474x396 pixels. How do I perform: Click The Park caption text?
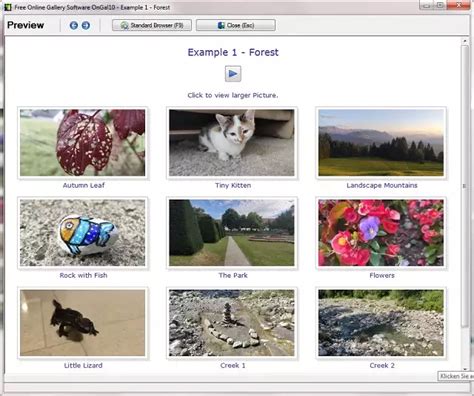(233, 275)
